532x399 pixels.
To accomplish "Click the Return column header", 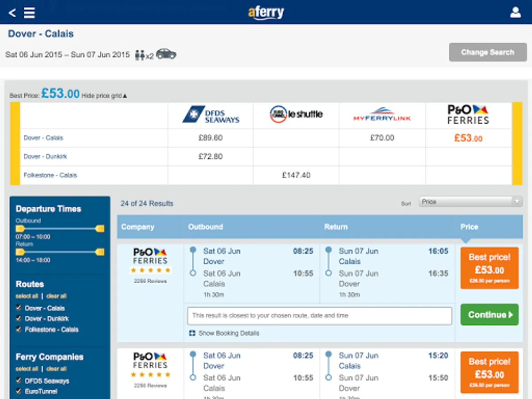I will 336,227.
